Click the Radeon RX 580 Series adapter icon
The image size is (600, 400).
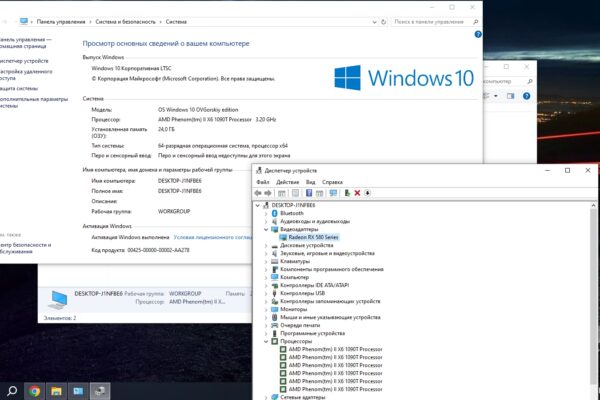click(283, 237)
